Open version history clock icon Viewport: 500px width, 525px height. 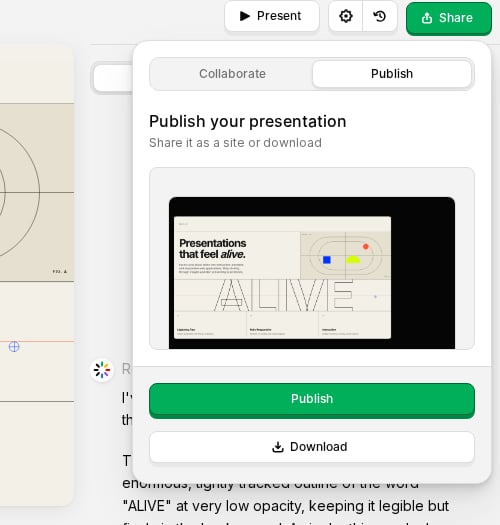point(380,16)
